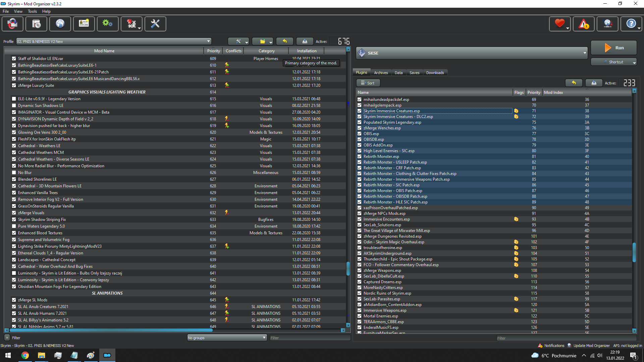The image size is (644, 362).
Task: Open the No groups dropdown
Action: (x=227, y=338)
